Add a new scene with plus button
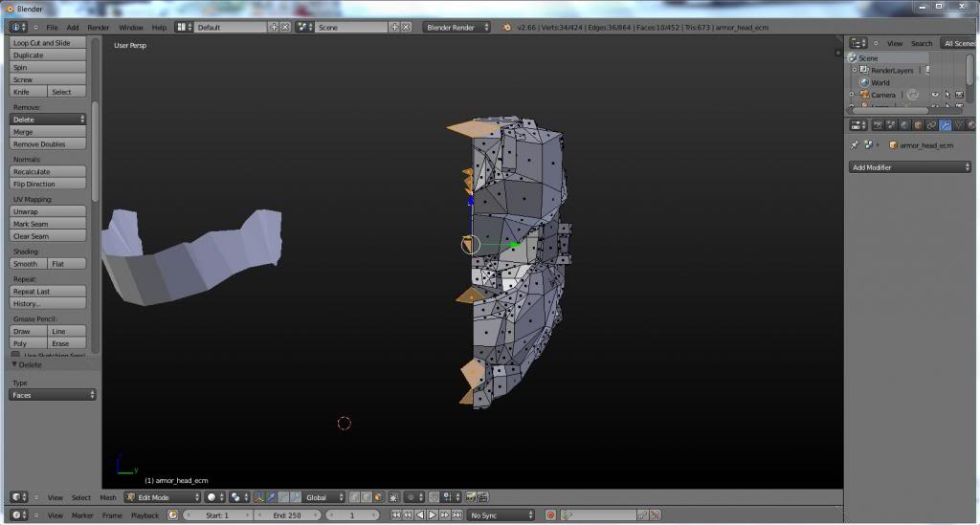The image size is (980, 525). (x=395, y=28)
